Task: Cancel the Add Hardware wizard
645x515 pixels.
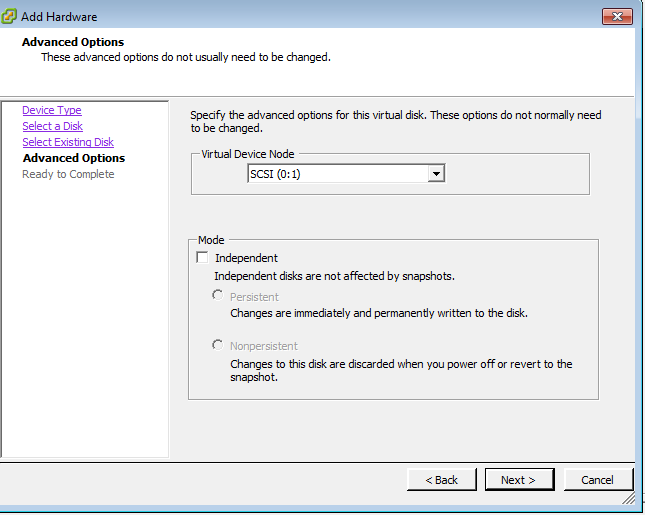Action: tap(595, 480)
